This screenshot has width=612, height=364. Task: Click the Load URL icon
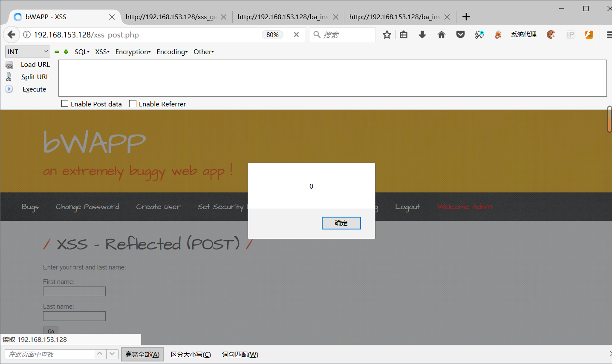coord(9,65)
